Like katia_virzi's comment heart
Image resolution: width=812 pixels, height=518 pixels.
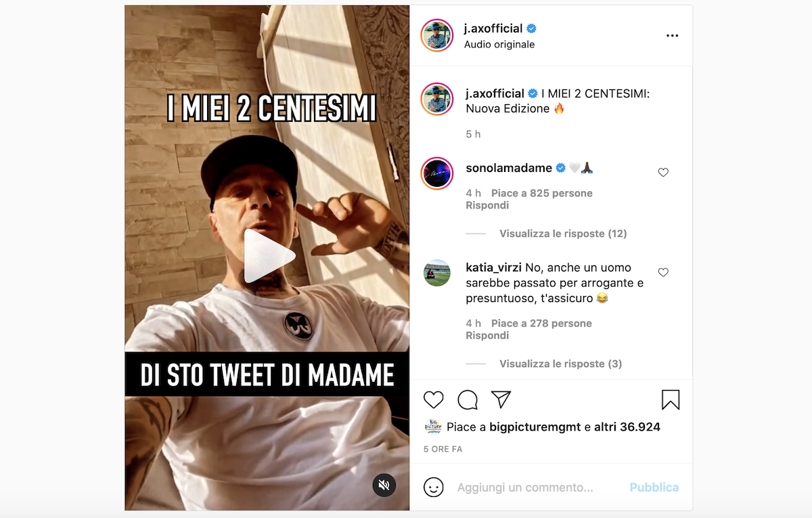663,272
